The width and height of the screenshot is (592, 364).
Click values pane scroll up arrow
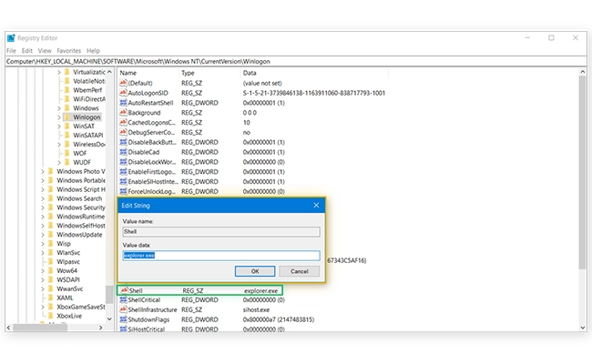(582, 72)
